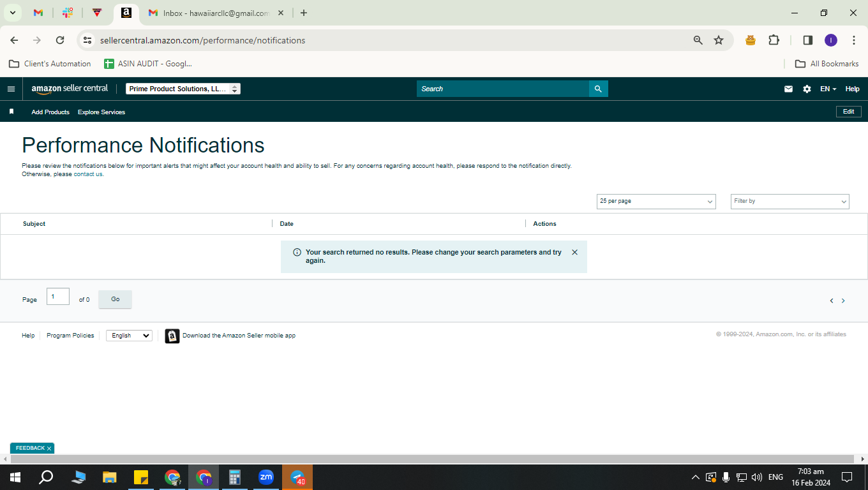Open the Seller Central hamburger menu

pyautogui.click(x=11, y=89)
